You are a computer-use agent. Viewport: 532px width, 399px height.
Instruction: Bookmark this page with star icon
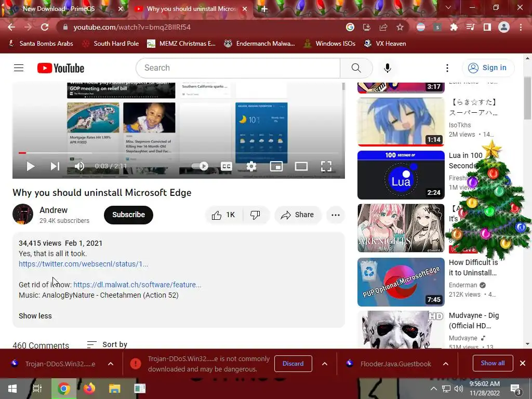coord(400,27)
